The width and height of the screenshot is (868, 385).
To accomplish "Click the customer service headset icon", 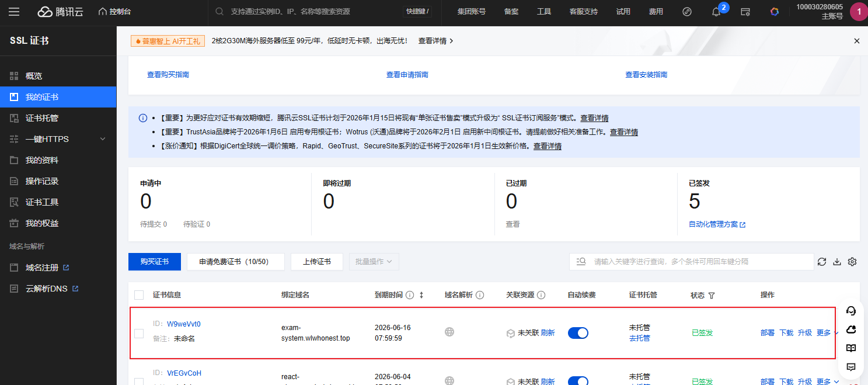I will [851, 311].
